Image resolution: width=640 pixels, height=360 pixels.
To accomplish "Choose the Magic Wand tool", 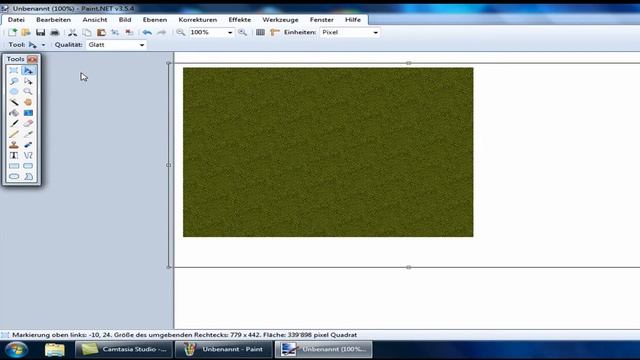I will [14, 102].
